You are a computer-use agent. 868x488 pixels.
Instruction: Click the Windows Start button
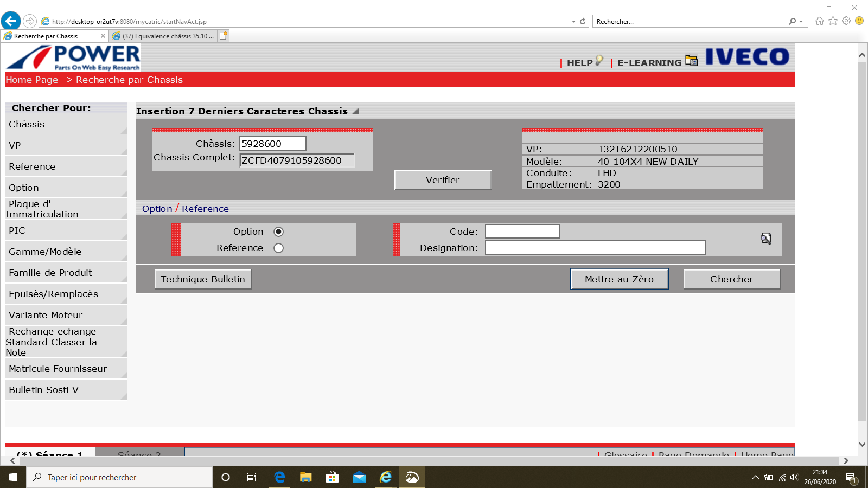point(13,477)
